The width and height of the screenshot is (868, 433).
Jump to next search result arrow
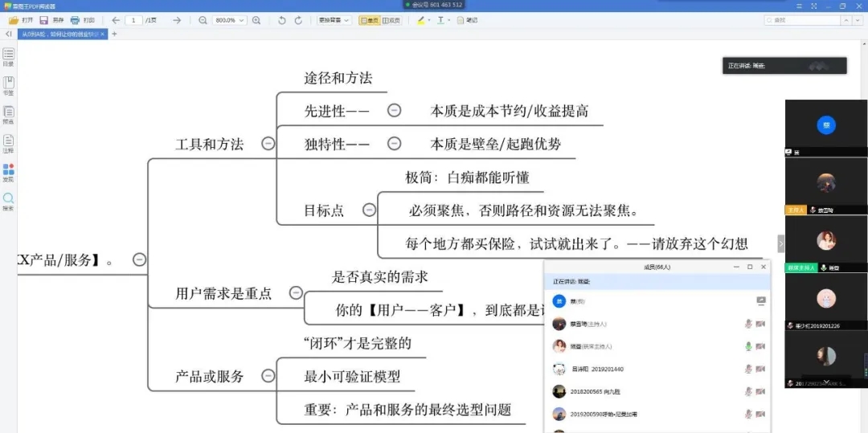pos(859,20)
